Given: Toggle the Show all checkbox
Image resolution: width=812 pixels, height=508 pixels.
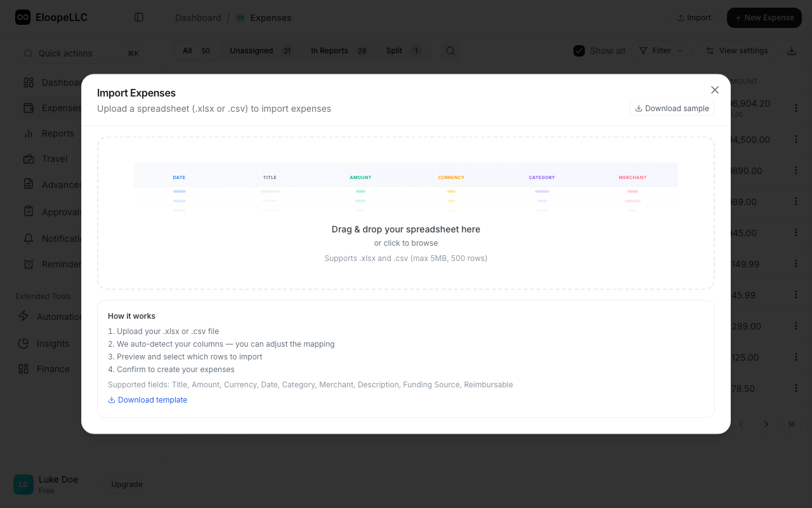Looking at the screenshot, I should (x=579, y=51).
